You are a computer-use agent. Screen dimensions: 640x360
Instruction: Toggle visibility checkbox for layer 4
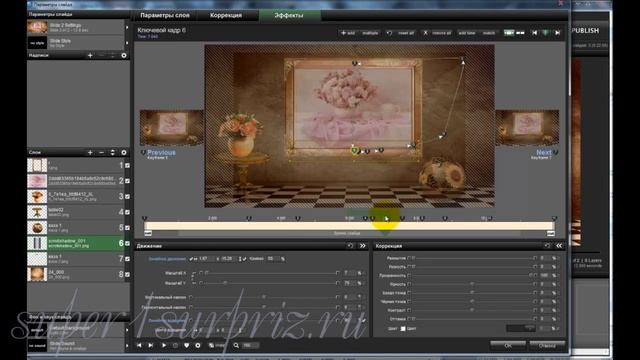(x=127, y=212)
